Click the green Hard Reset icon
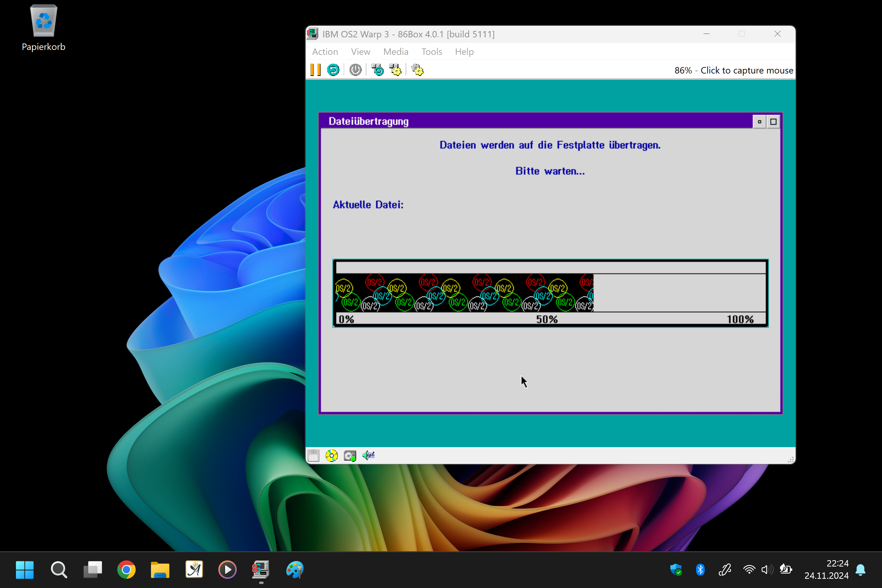882x588 pixels. 333,70
